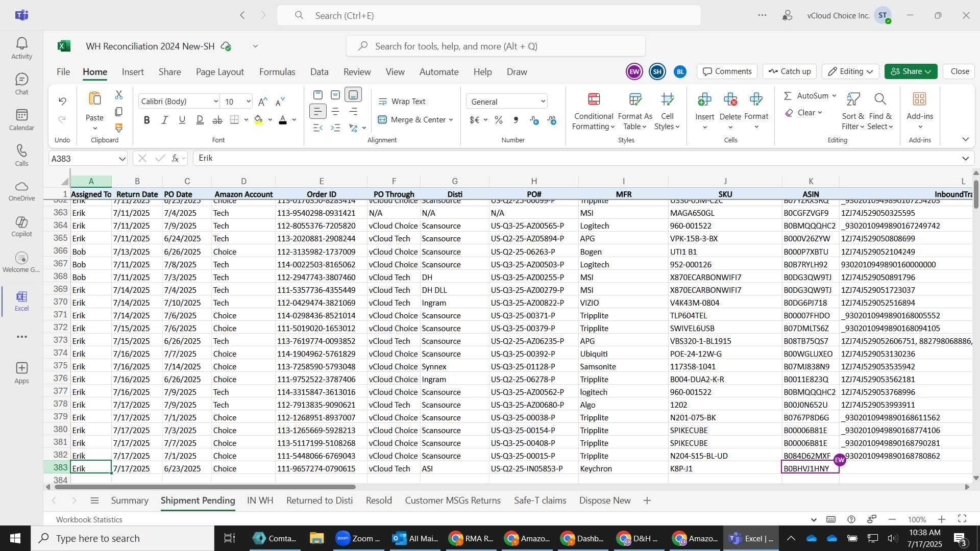Open the font size dropdown
This screenshot has height=551, width=980.
(x=249, y=102)
